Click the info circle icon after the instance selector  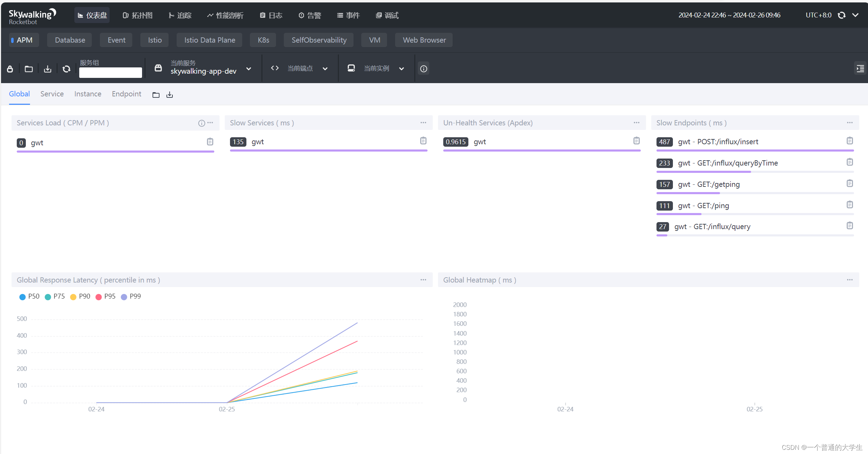(x=423, y=69)
